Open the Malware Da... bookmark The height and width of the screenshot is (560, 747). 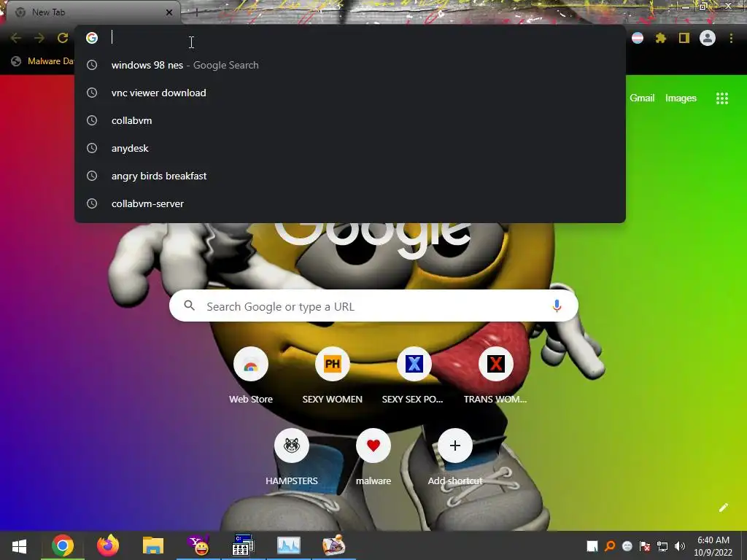pos(43,61)
